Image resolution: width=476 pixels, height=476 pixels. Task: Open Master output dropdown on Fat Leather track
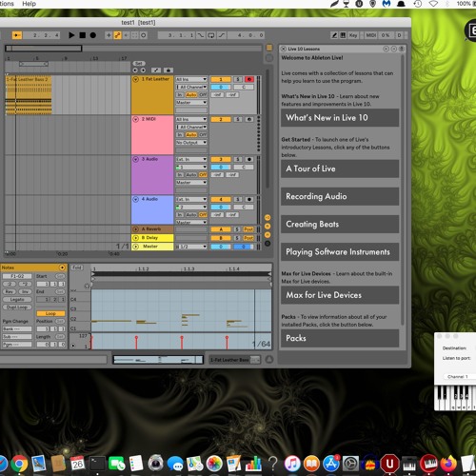point(191,103)
